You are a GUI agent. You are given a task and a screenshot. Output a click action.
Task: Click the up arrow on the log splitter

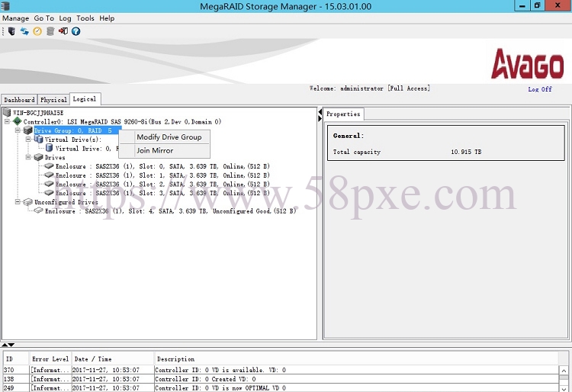pos(5,345)
